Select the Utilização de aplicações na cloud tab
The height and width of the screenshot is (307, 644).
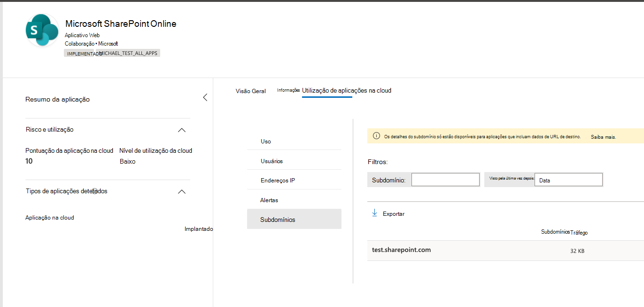click(346, 91)
